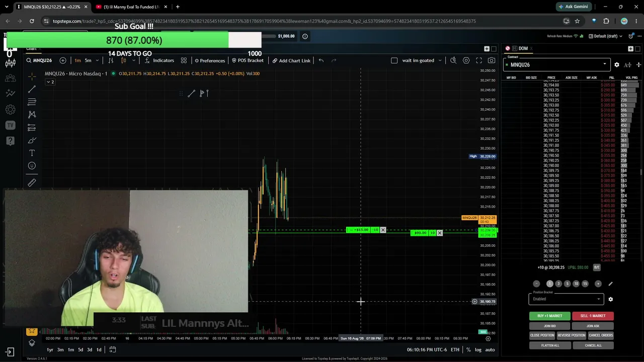Open the community sidebar icon
The image size is (644, 362).
click(x=10, y=78)
